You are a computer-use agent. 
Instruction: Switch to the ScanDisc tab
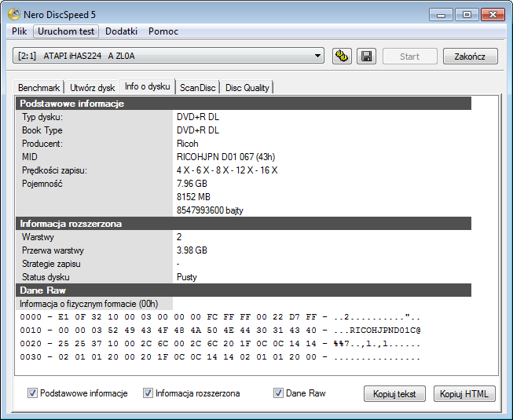point(198,88)
